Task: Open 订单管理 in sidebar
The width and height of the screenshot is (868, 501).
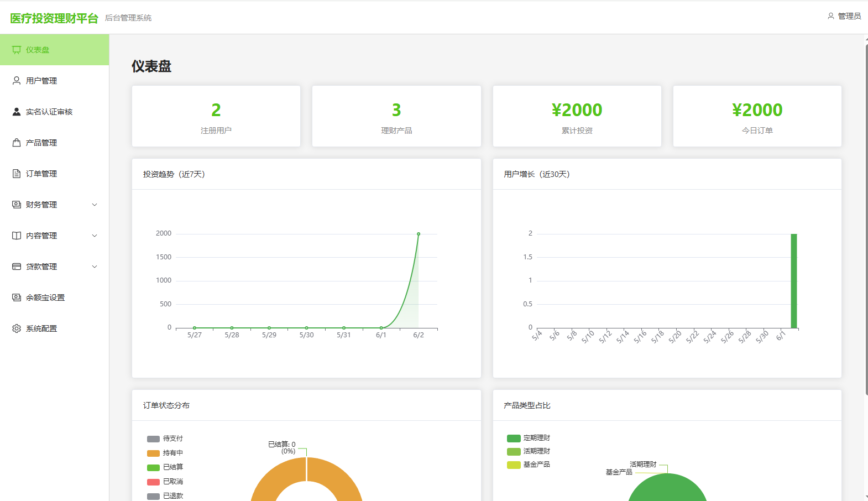Action: pos(55,174)
